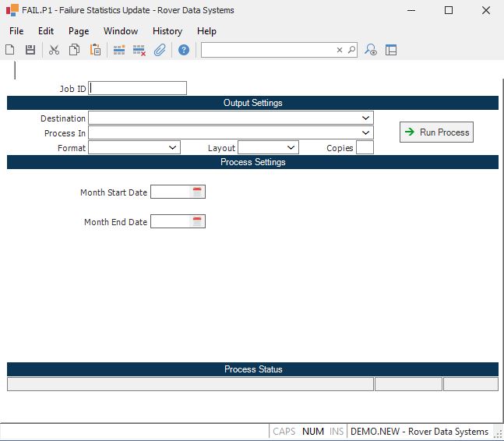
Task: Open the Layout dropdown list
Action: [x=291, y=147]
